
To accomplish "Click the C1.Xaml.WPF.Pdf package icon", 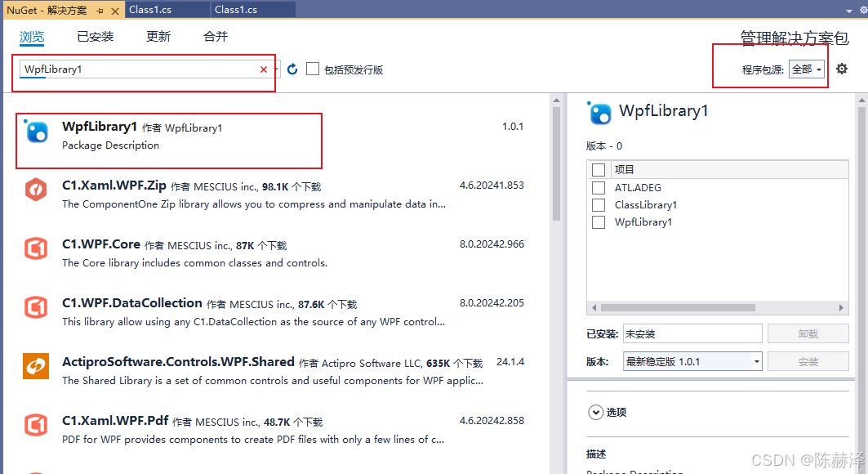I will coord(36,425).
